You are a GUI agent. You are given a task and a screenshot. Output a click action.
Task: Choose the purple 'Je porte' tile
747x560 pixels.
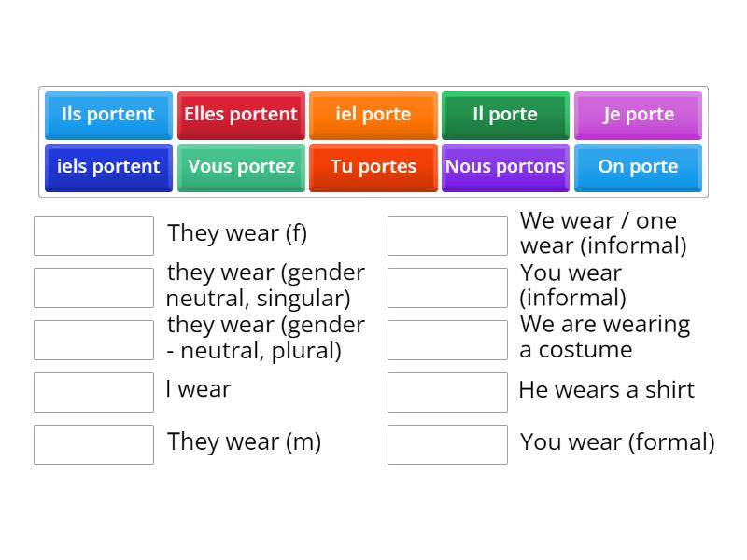[638, 115]
